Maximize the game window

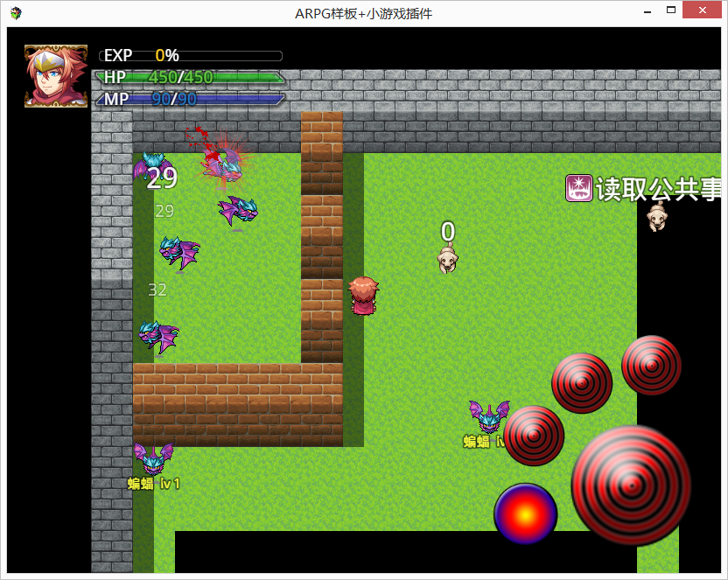pos(671,10)
